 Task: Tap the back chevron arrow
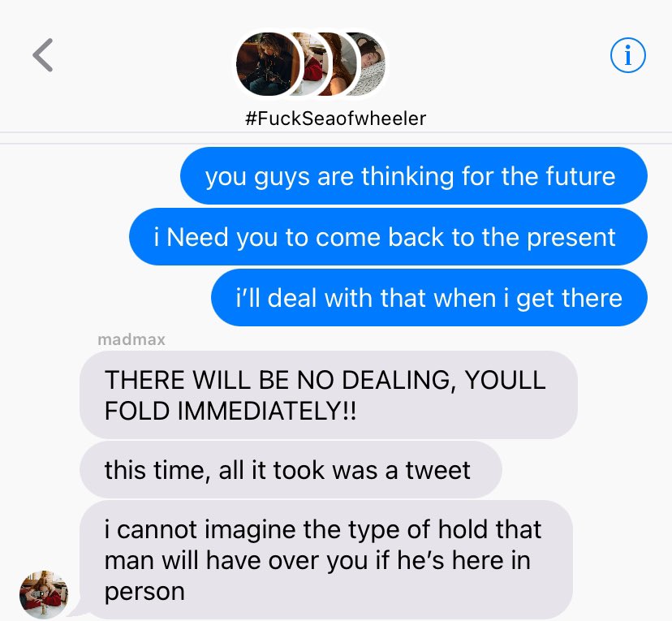tap(43, 55)
